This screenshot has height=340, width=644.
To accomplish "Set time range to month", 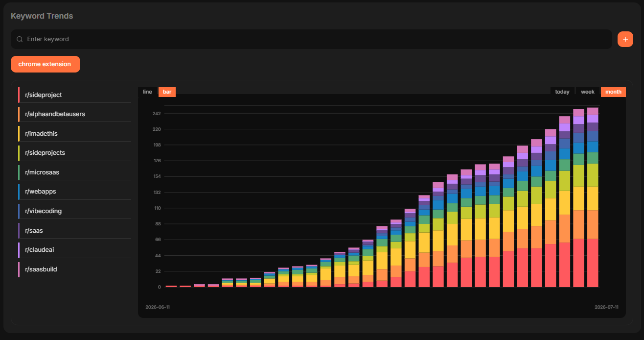I will (613, 92).
